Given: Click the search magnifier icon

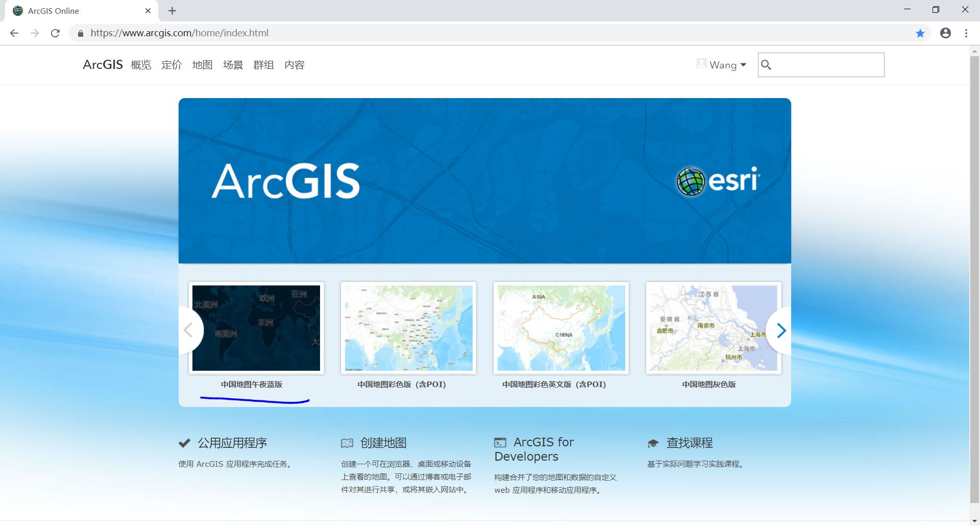Looking at the screenshot, I should (767, 65).
